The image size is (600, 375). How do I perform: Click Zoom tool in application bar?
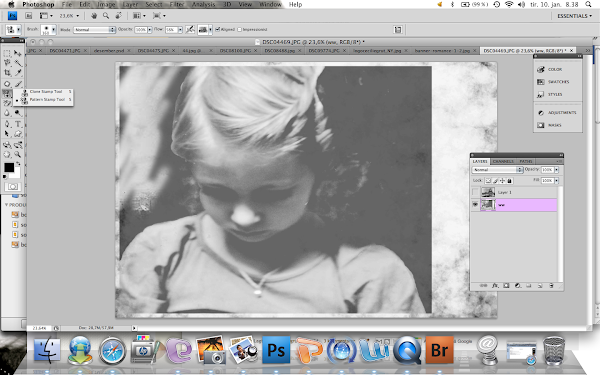tap(106, 16)
